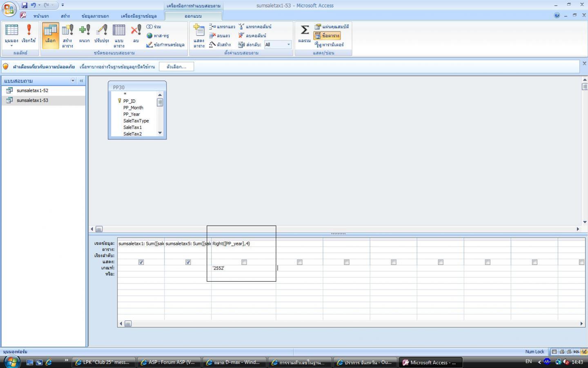
Task: Open the round Office Button menu
Action: coord(9,9)
